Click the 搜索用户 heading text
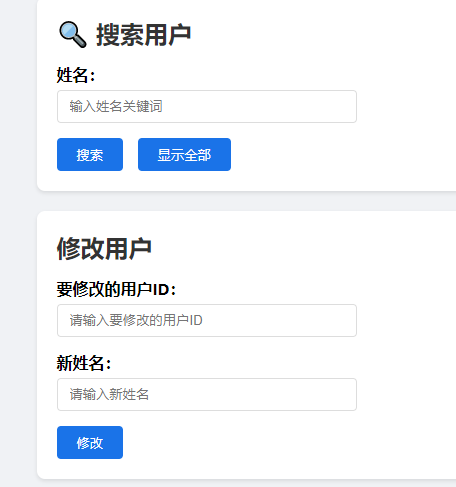 pyautogui.click(x=143, y=35)
